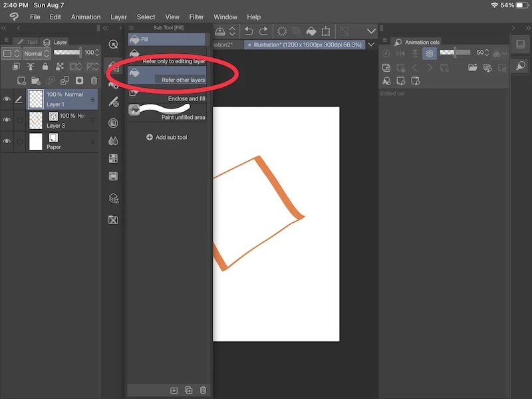
Task: Open the Normal blending mode dropdown
Action: click(35, 53)
